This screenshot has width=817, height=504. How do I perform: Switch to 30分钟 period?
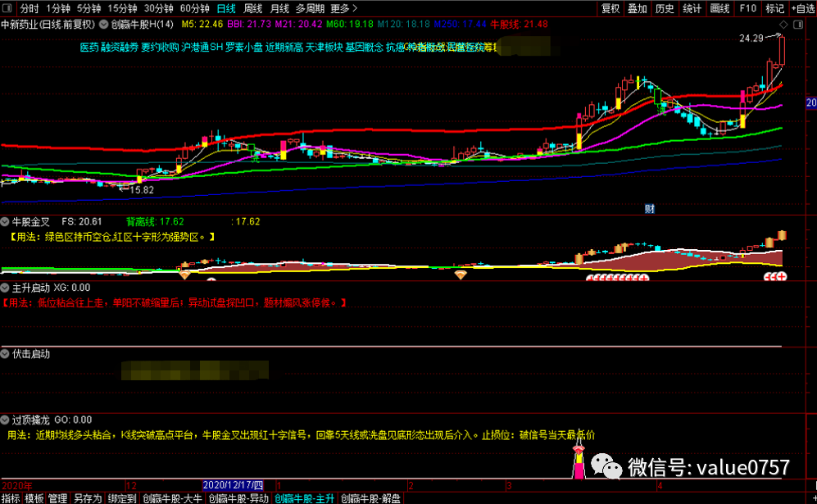[158, 8]
